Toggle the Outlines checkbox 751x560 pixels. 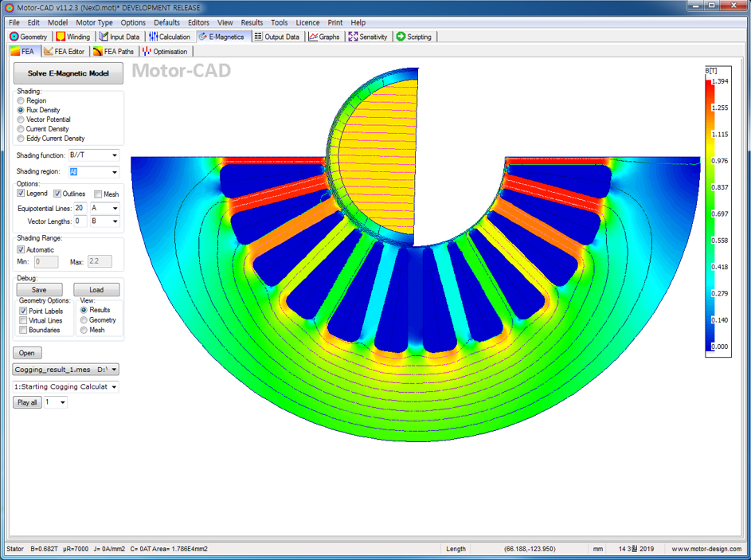(x=57, y=194)
